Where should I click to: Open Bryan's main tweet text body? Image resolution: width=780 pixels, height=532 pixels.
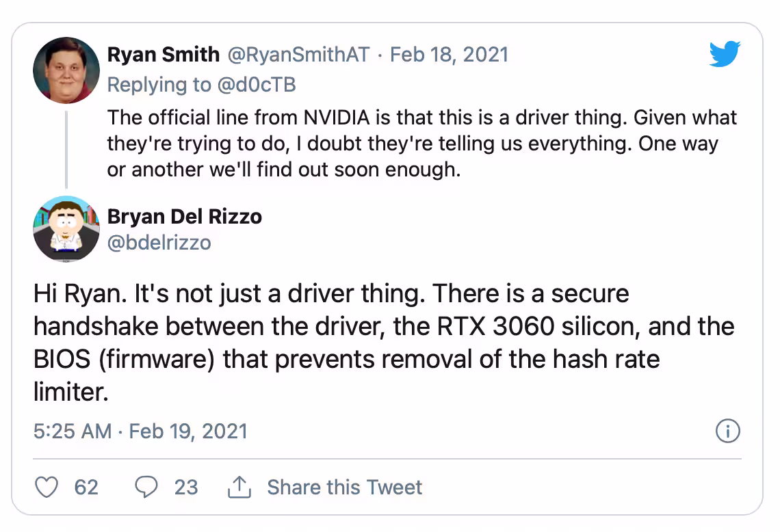coord(384,343)
